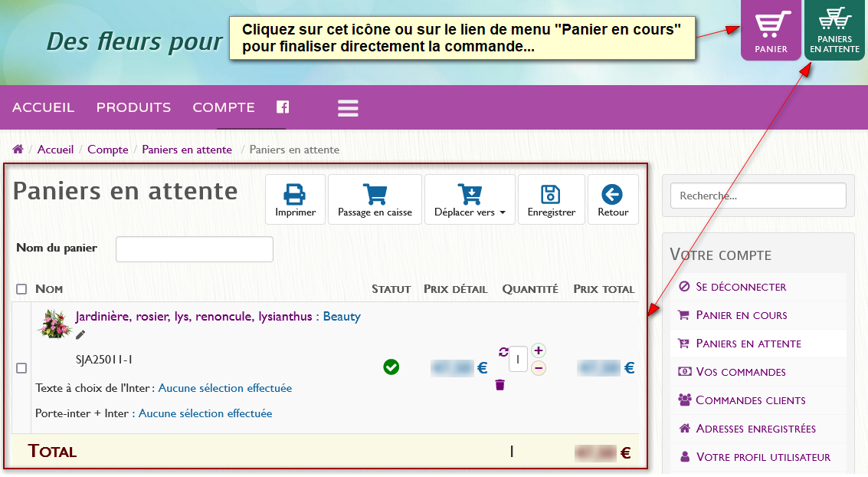
Task: Check the Jardinière product row checkbox
Action: 21,368
